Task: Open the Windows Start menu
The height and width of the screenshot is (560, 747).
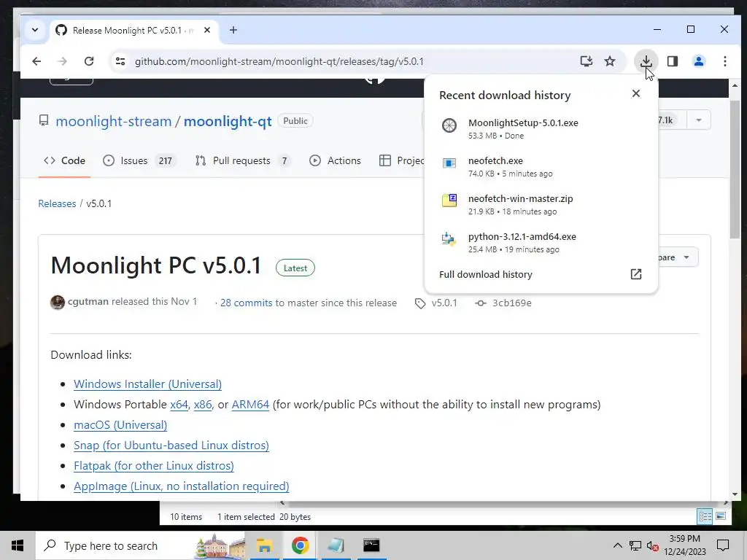Action: coord(18,545)
